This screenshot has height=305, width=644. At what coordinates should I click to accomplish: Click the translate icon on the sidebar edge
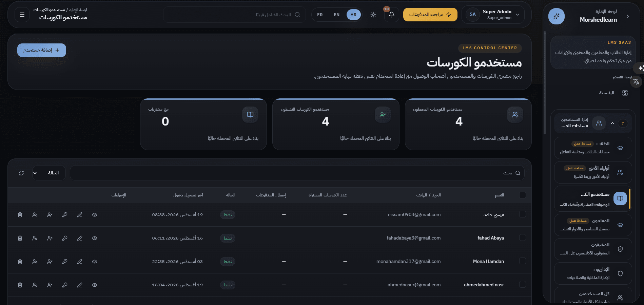636,82
